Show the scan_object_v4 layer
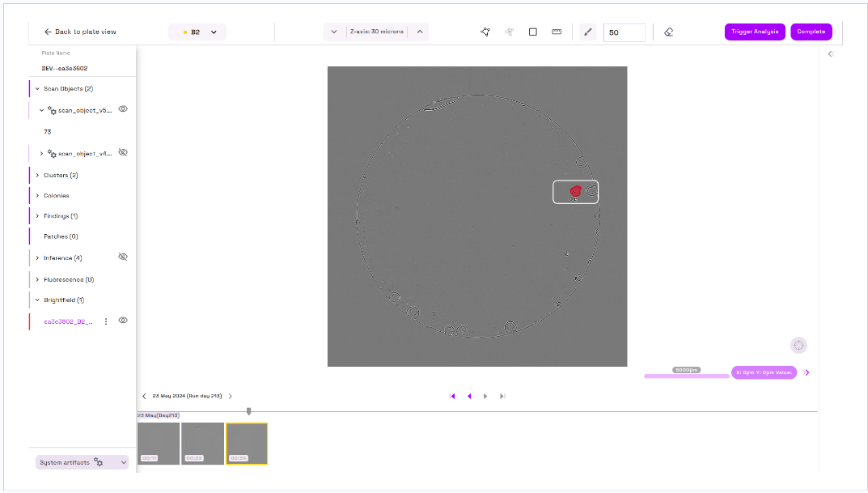The image size is (868, 493). [123, 152]
